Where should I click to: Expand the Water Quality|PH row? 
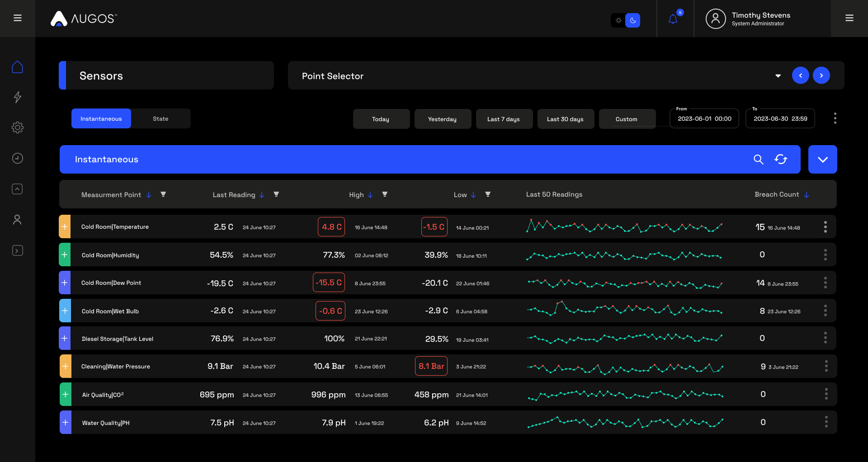pos(66,422)
